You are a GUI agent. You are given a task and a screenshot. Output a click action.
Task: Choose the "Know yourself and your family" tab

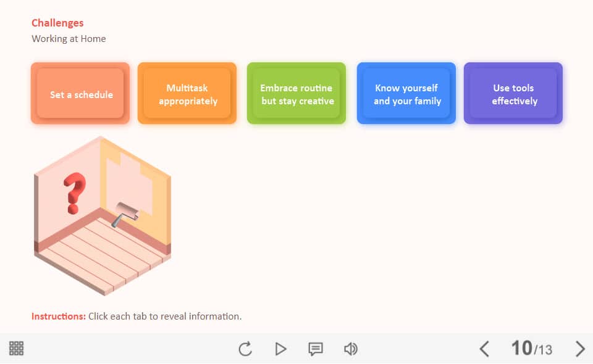pos(406,94)
